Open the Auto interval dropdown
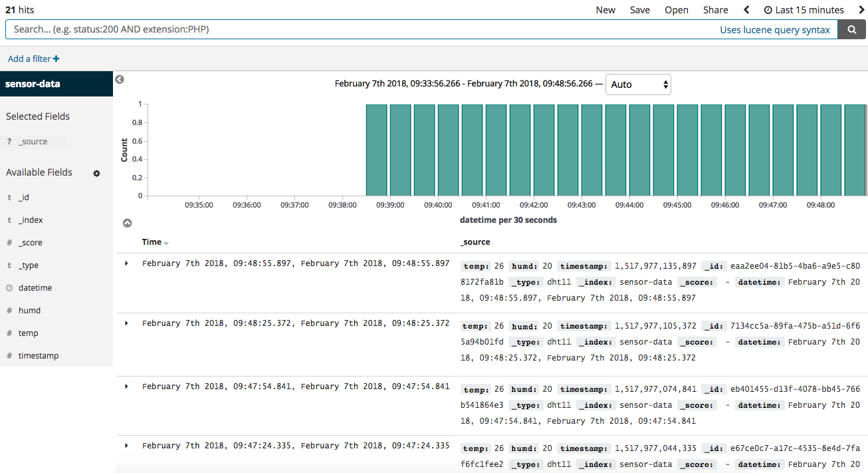The width and height of the screenshot is (868, 473). [638, 84]
